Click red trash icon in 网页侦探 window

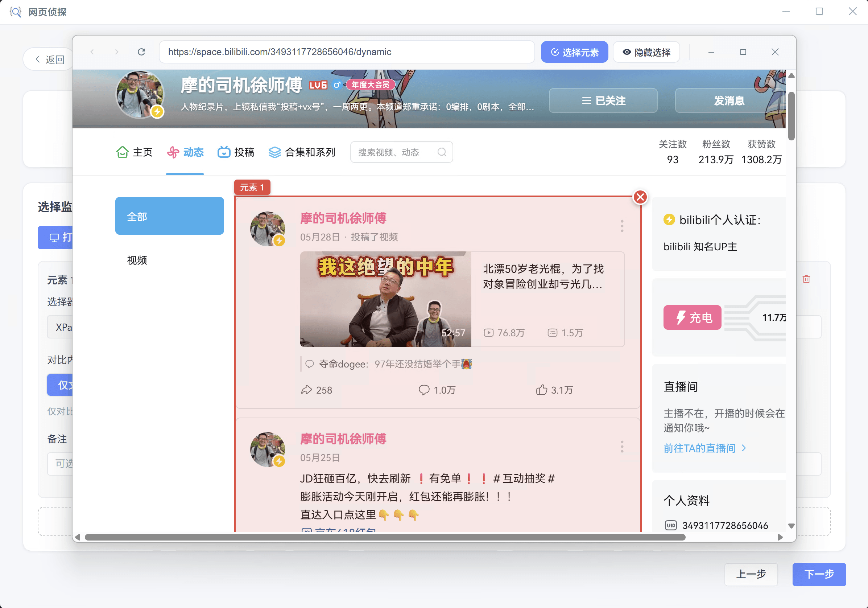(x=806, y=279)
